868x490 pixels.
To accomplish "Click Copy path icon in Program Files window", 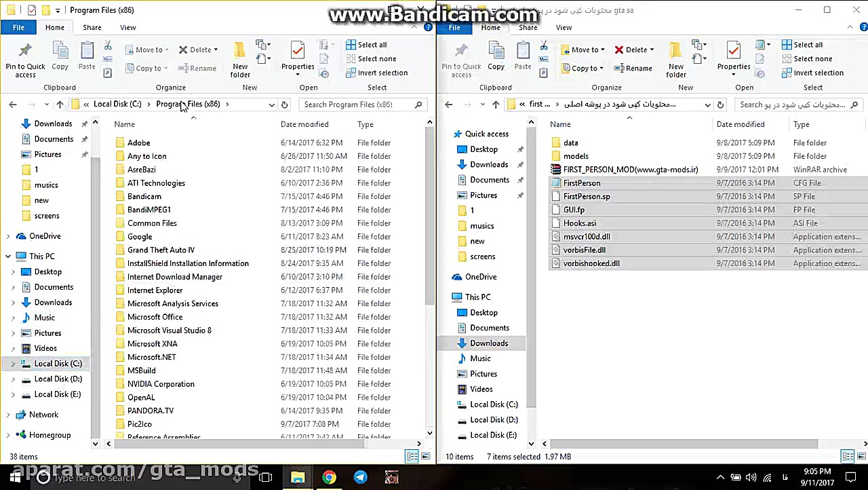I will point(108,59).
